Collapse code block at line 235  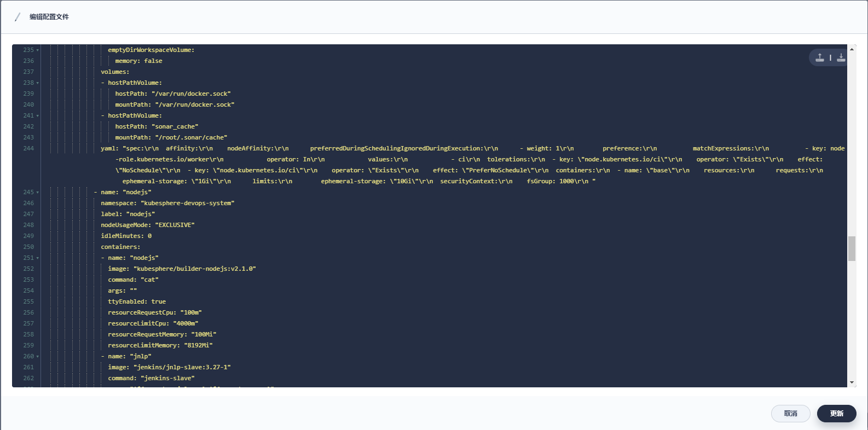tap(38, 50)
